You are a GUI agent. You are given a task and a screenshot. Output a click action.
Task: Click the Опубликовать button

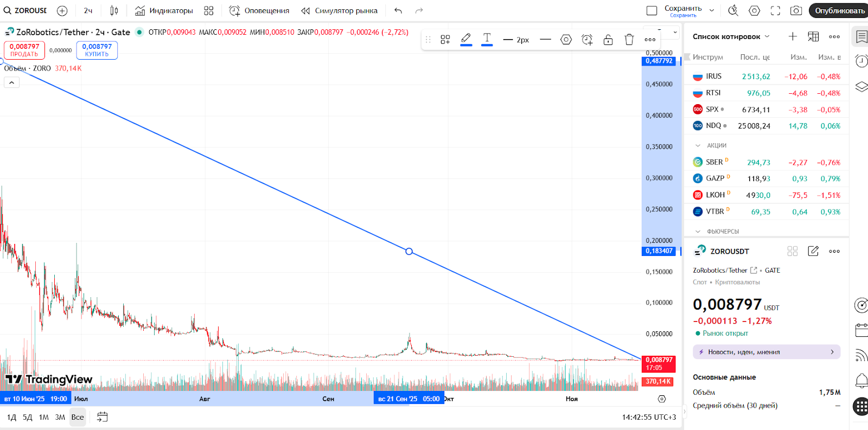(839, 10)
